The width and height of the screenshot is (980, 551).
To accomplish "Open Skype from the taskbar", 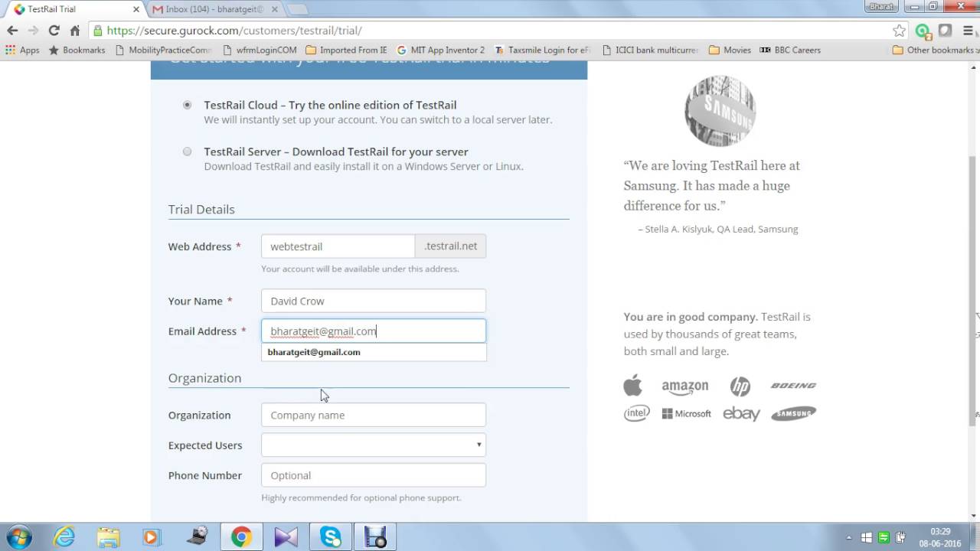I will tap(331, 537).
